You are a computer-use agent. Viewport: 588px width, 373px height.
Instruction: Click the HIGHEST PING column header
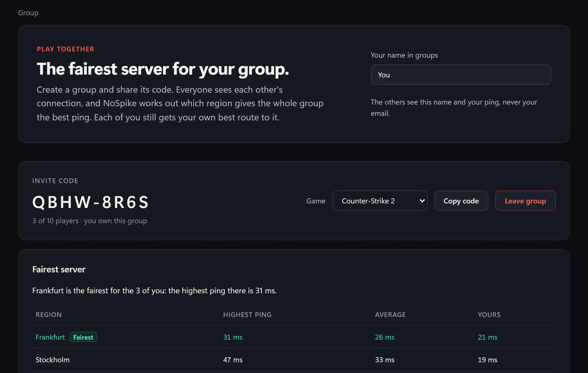247,315
